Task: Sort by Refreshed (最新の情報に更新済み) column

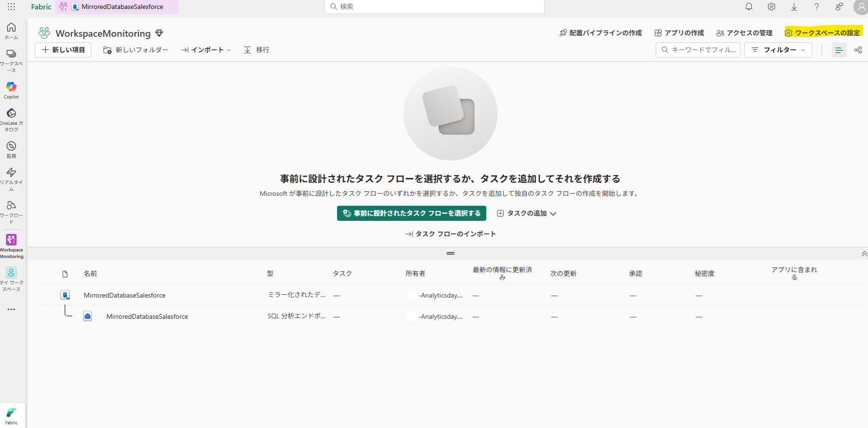Action: [502, 273]
